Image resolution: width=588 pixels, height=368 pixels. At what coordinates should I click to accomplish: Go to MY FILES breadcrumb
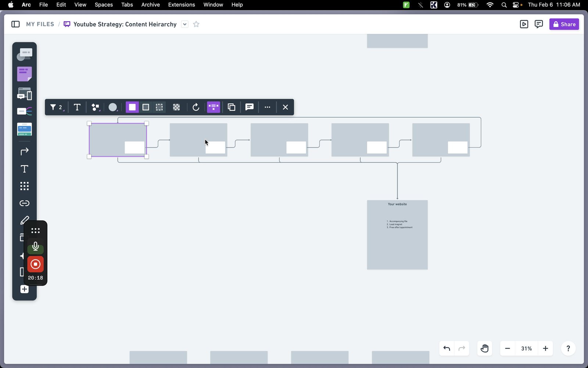pos(40,24)
